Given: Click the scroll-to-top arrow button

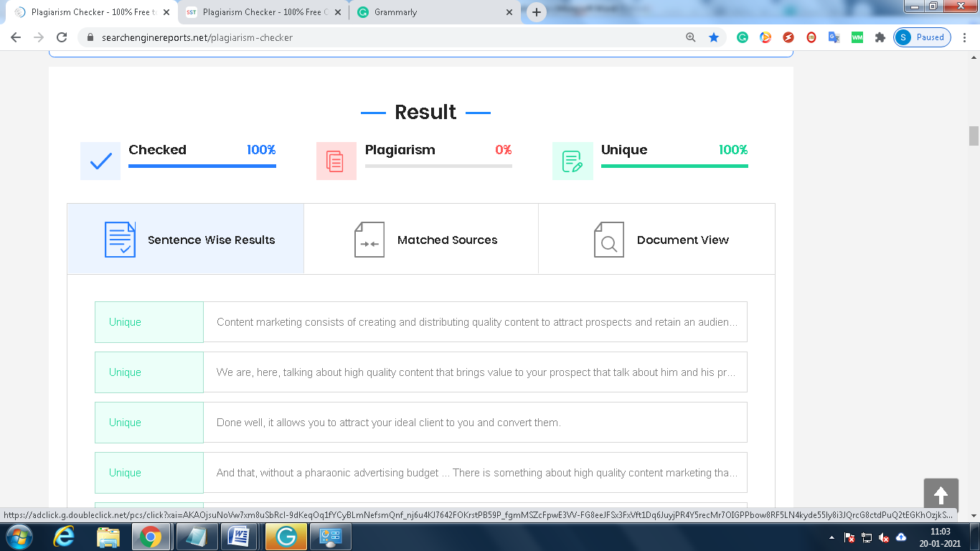Looking at the screenshot, I should (941, 495).
